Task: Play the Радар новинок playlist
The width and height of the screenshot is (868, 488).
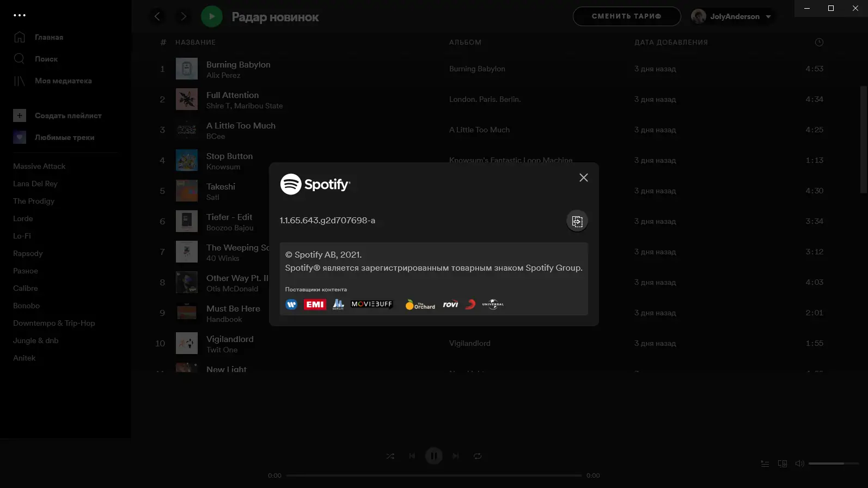Action: click(x=212, y=16)
